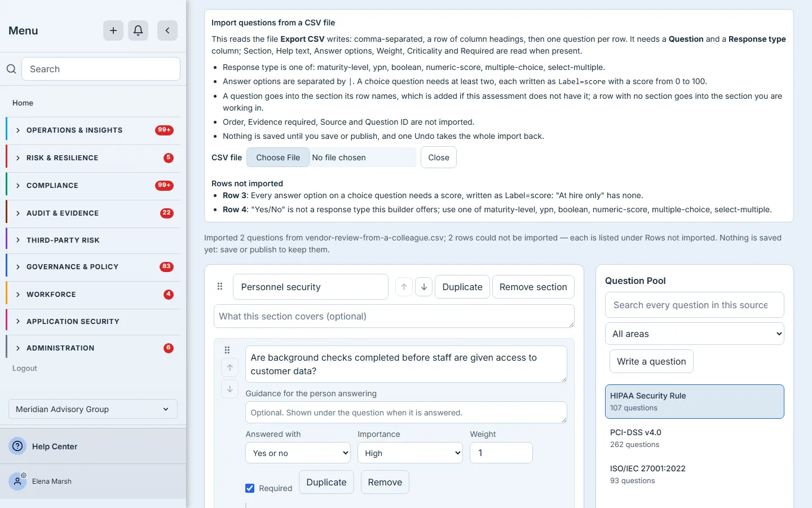Remove the background checks question

click(x=385, y=482)
